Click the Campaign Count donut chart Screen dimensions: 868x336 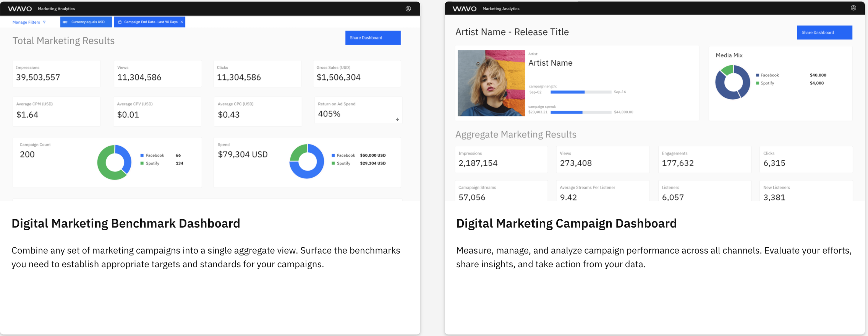pyautogui.click(x=114, y=162)
